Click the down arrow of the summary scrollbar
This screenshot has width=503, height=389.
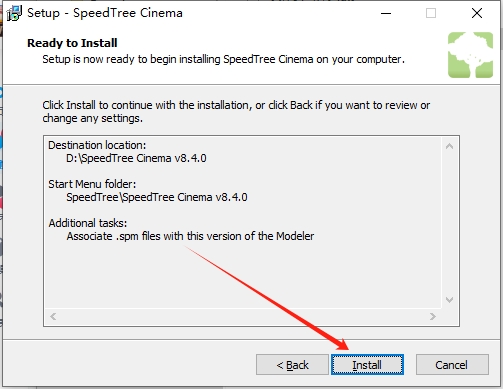coord(449,300)
